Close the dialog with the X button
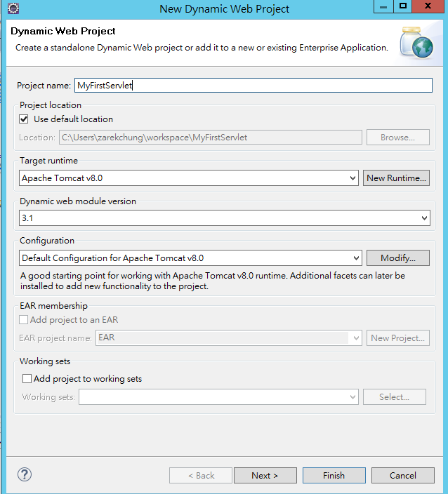The height and width of the screenshot is (494, 448). coord(428,6)
